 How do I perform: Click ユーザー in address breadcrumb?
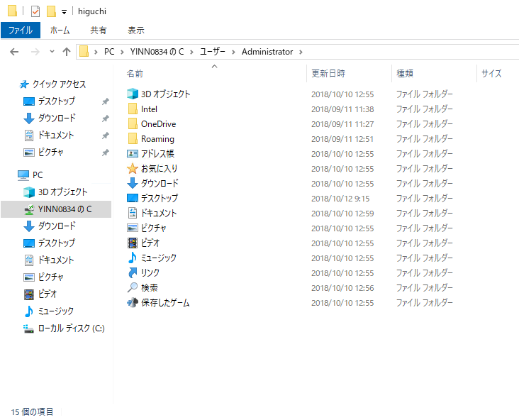pyautogui.click(x=213, y=52)
